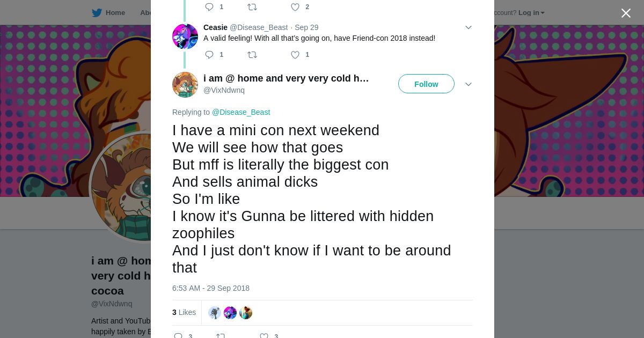View the third liker's avatar

tap(246, 313)
